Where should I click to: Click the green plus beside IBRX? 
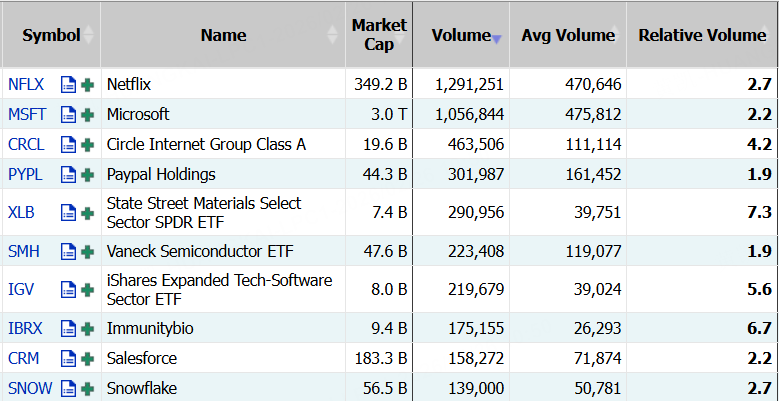pos(87,328)
